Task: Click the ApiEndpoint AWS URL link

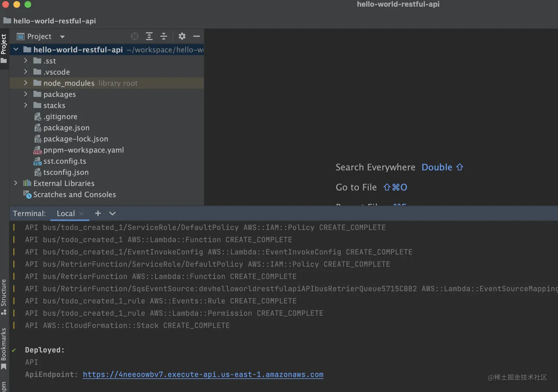Action: pos(203,374)
